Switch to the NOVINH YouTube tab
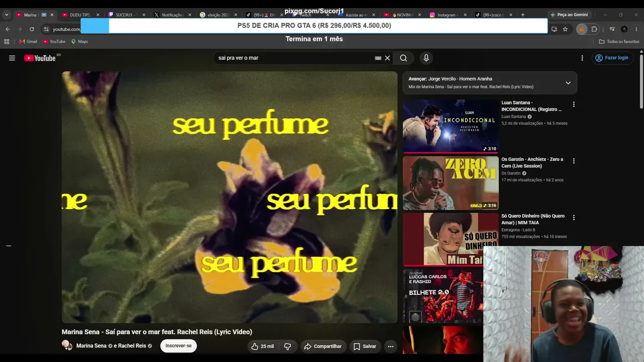Viewport: 644px width, 362px height. pos(401,15)
